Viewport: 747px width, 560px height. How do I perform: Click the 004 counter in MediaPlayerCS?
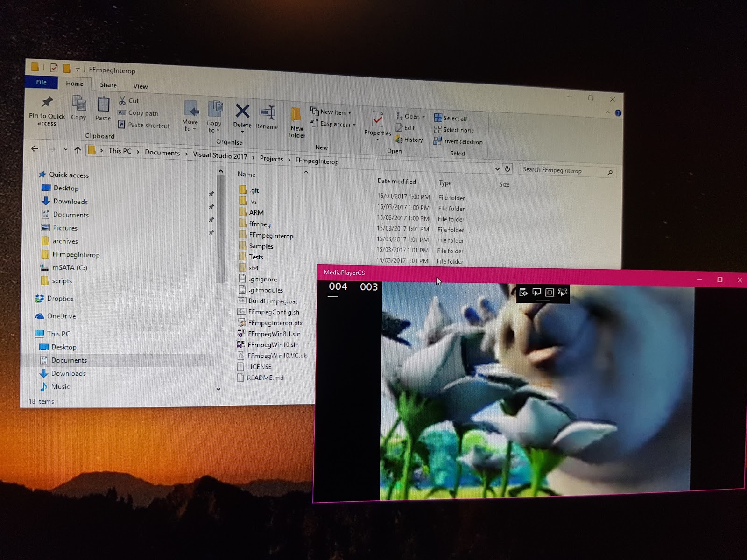tap(338, 287)
